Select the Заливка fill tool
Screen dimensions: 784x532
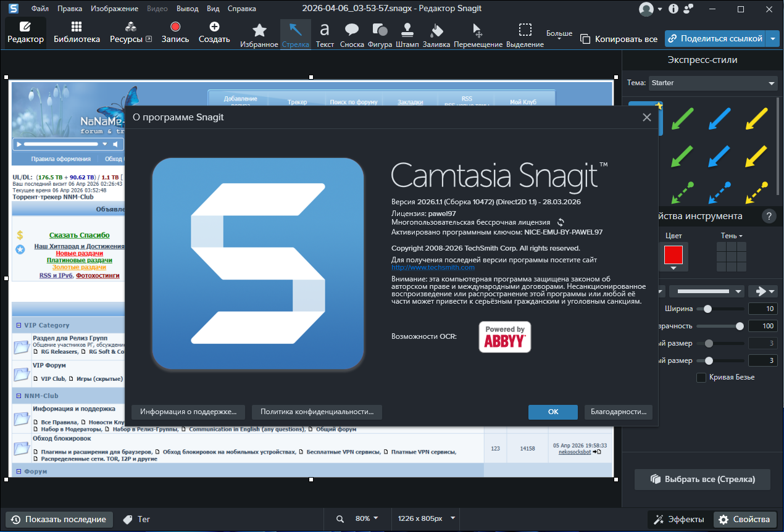pyautogui.click(x=436, y=34)
